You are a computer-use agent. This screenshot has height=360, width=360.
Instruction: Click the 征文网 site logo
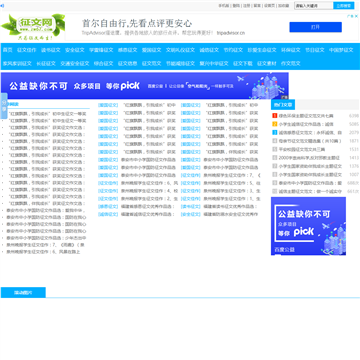[33, 26]
